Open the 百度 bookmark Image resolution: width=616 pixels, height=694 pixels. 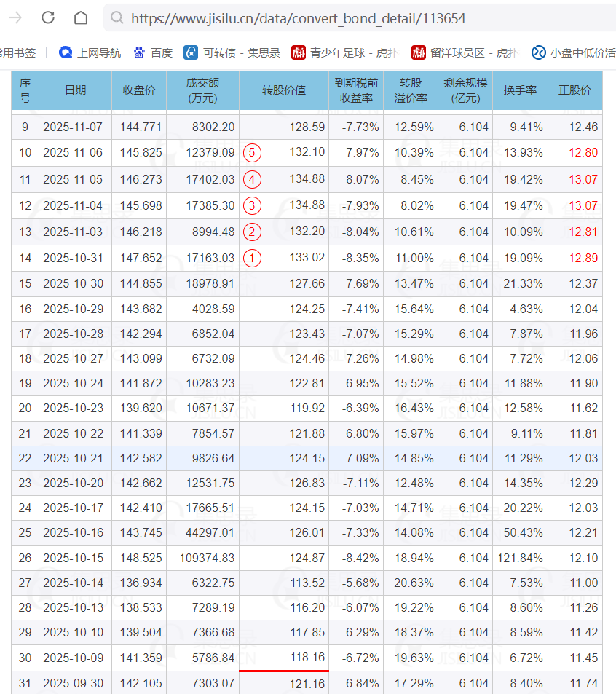click(153, 52)
